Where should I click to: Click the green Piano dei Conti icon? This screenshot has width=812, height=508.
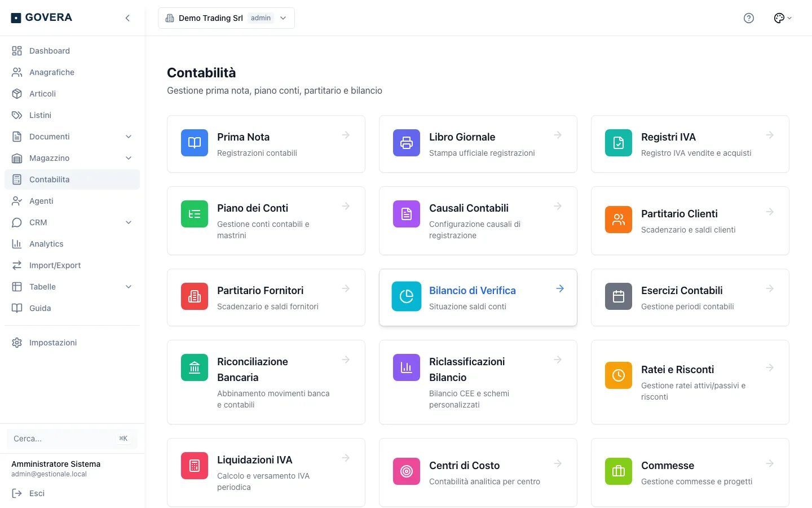pyautogui.click(x=195, y=214)
